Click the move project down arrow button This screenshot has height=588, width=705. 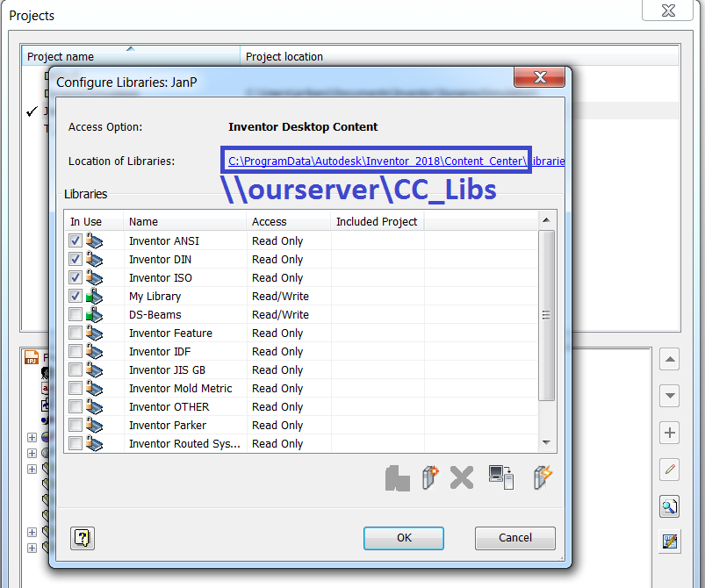click(670, 396)
